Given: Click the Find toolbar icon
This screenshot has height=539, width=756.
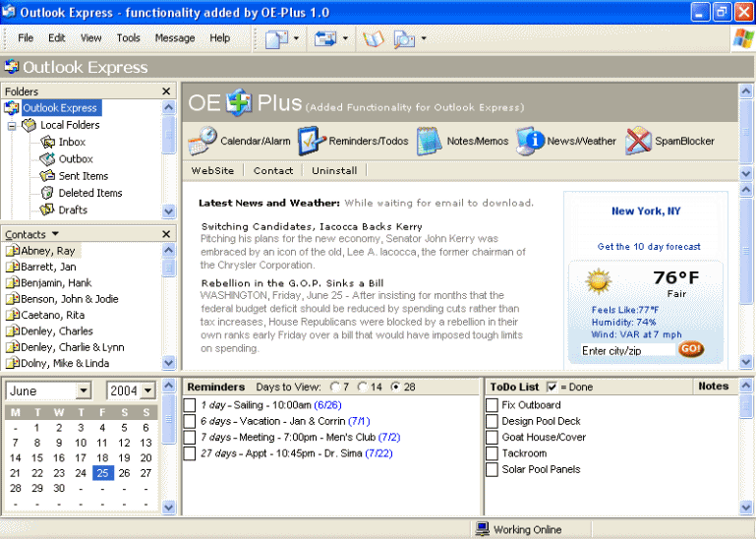Looking at the screenshot, I should tap(404, 39).
